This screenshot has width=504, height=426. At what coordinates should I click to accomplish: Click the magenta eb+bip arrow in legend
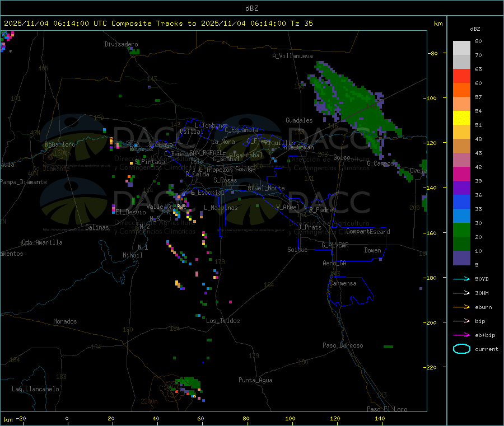[461, 335]
